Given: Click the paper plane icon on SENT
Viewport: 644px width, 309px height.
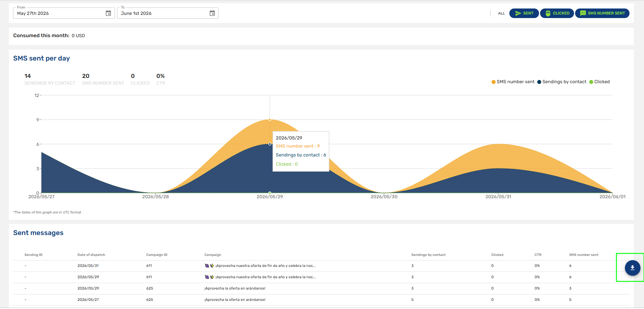Looking at the screenshot, I should point(518,13).
